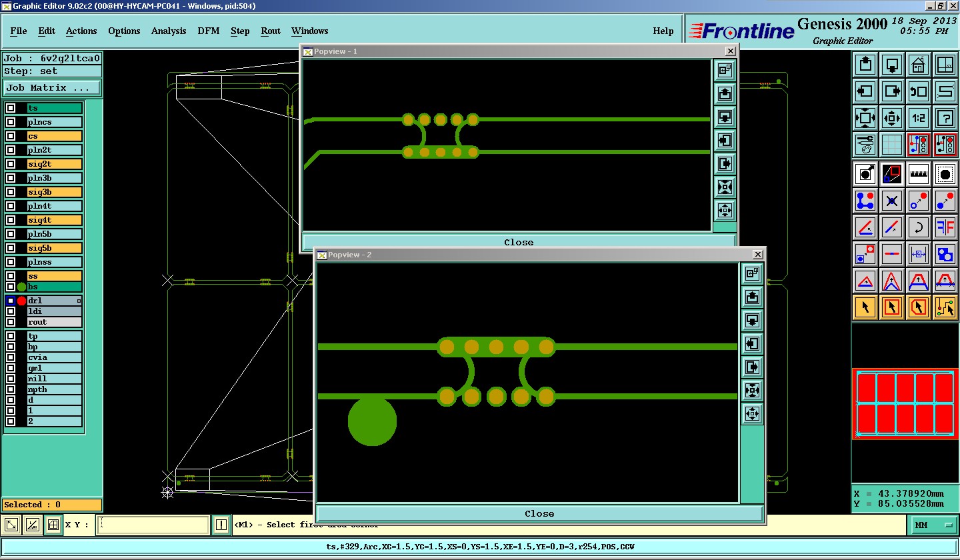Select the polygon area selection arrow

click(x=918, y=307)
